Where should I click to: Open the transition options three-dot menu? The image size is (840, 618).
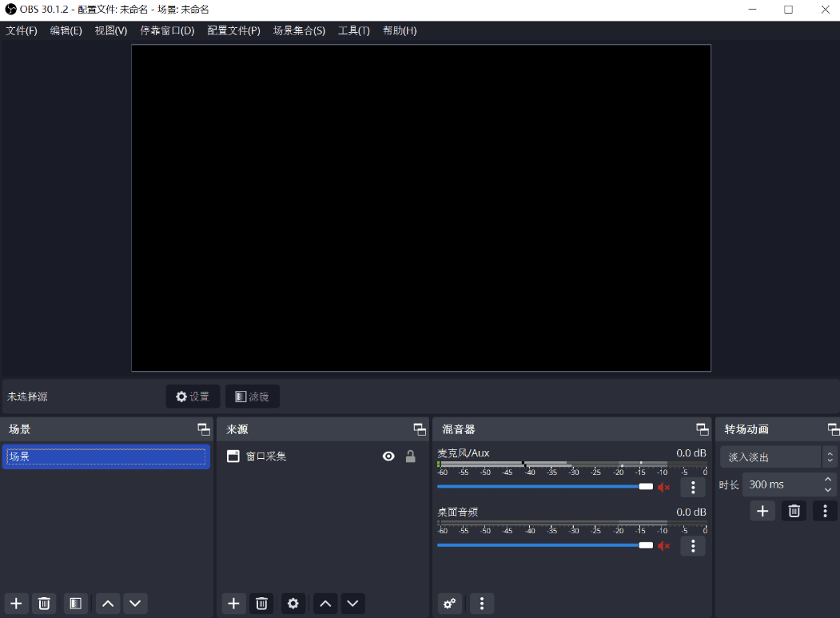(x=825, y=510)
